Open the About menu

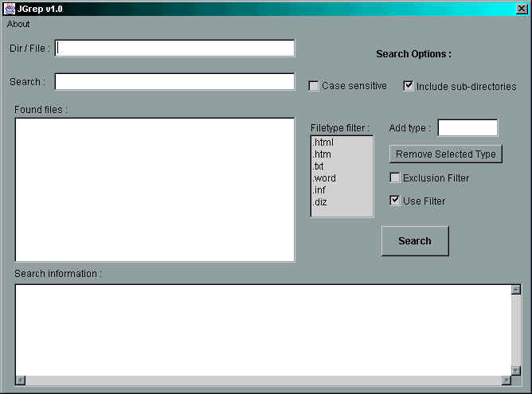pyautogui.click(x=18, y=24)
